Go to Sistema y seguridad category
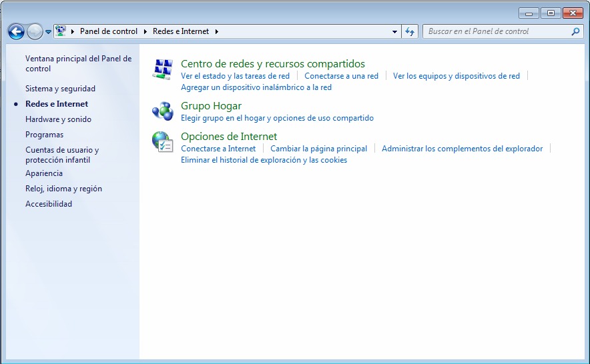590x364 pixels. [60, 89]
